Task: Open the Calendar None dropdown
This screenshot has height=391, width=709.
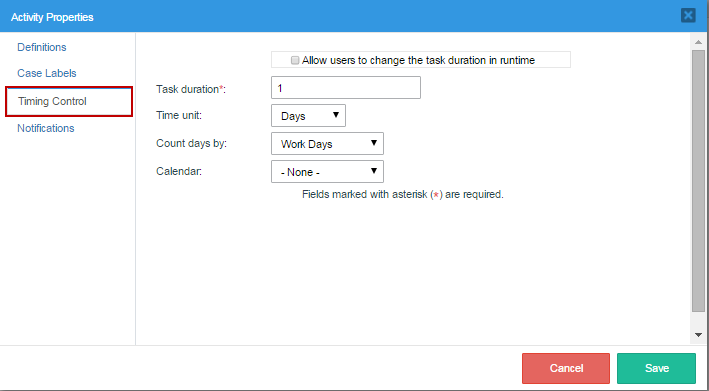Action: pos(327,172)
